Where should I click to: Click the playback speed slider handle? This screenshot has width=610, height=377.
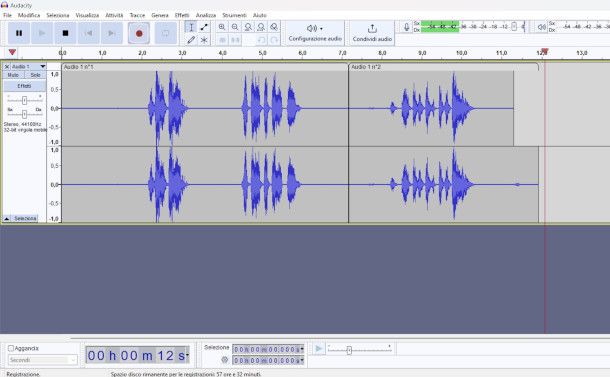coord(349,350)
